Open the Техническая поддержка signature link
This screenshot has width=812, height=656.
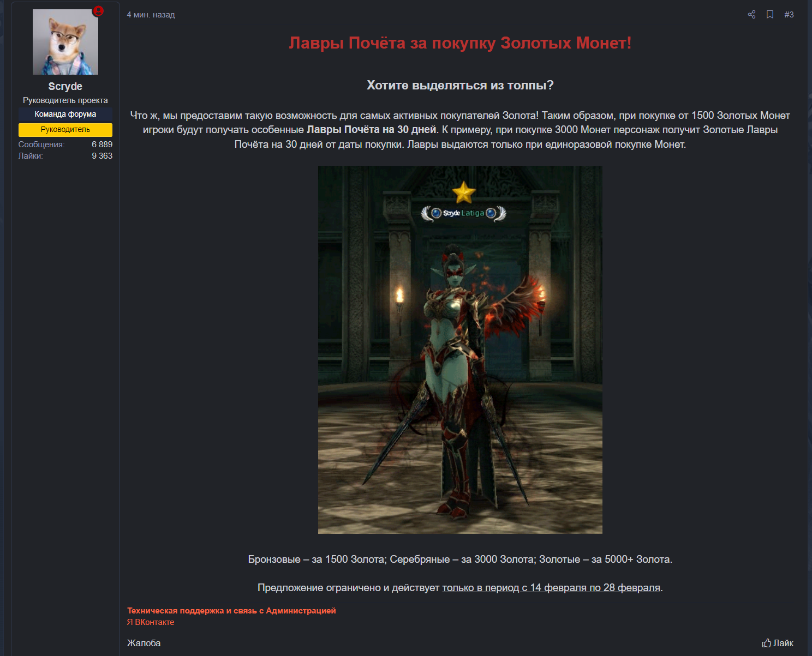[231, 611]
